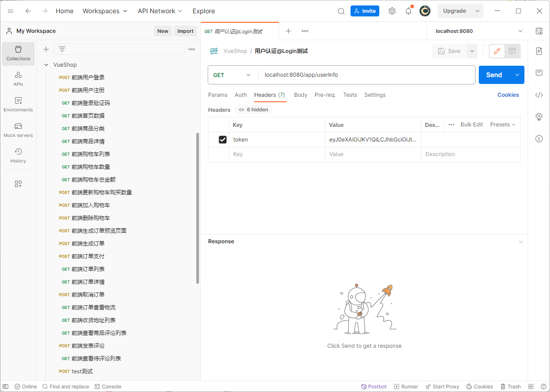Open the Mock servers panel
Image resolution: width=550 pixels, height=392 pixels.
18,131
